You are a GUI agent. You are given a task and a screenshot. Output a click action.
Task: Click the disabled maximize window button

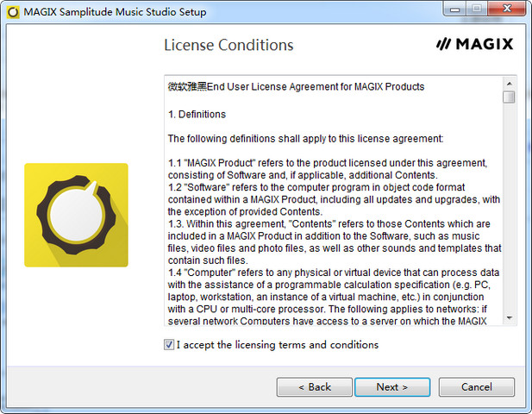[477, 9]
